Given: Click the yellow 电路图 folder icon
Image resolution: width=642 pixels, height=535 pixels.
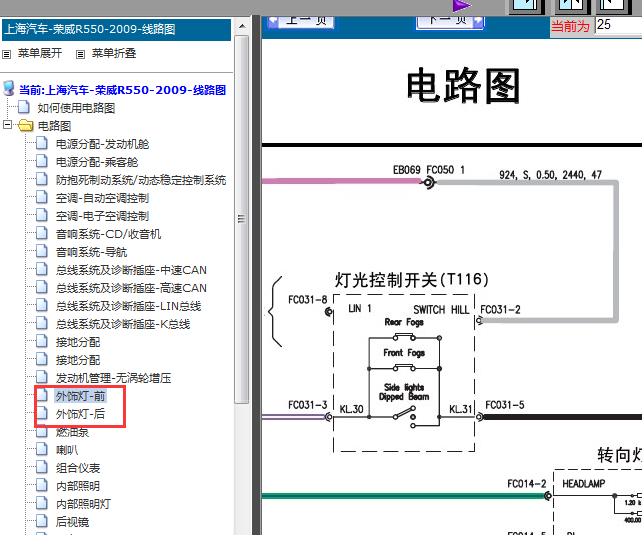Looking at the screenshot, I should click(25, 125).
